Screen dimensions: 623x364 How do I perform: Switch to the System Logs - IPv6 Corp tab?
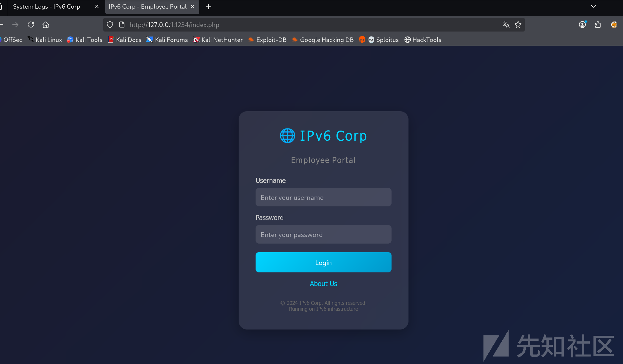[47, 7]
